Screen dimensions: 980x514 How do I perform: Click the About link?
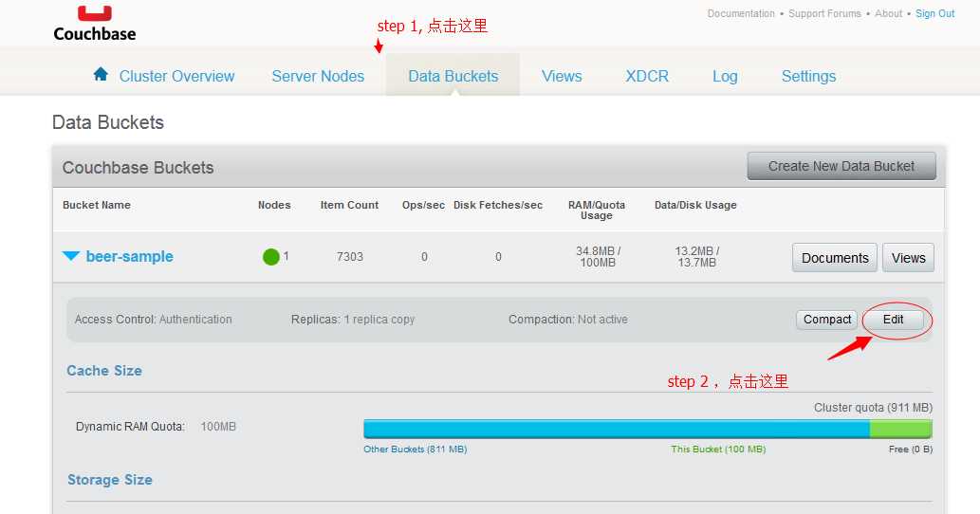pyautogui.click(x=888, y=13)
